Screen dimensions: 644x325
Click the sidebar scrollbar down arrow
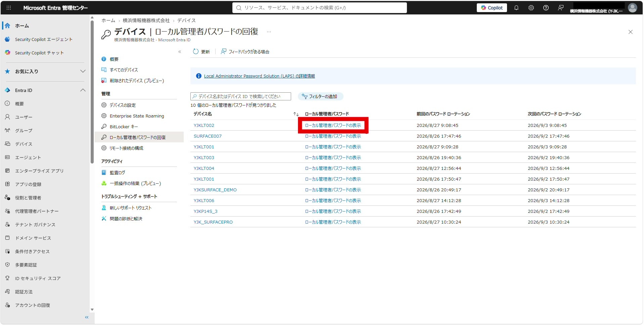click(x=92, y=310)
